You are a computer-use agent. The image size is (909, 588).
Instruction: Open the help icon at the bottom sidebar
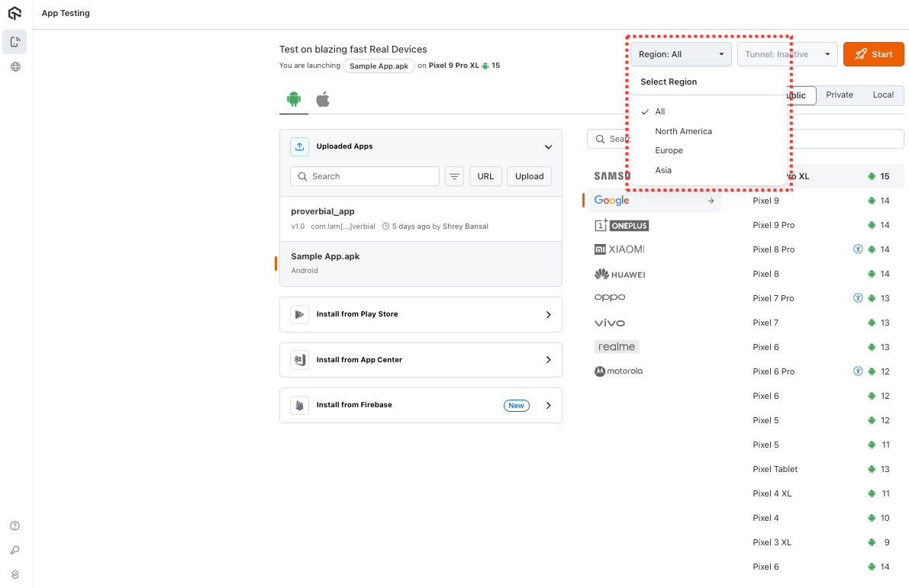point(15,525)
